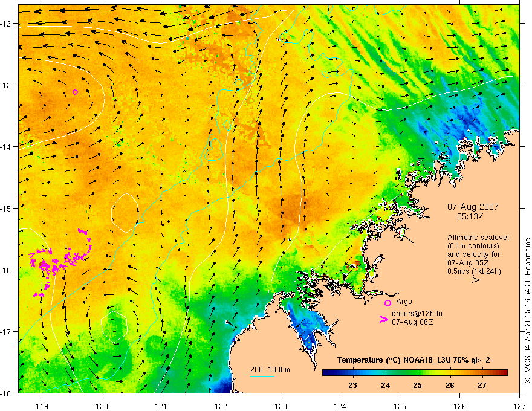Click the colorbar tick label 24
Image resolution: width=532 pixels, height=411 pixels.
click(385, 385)
